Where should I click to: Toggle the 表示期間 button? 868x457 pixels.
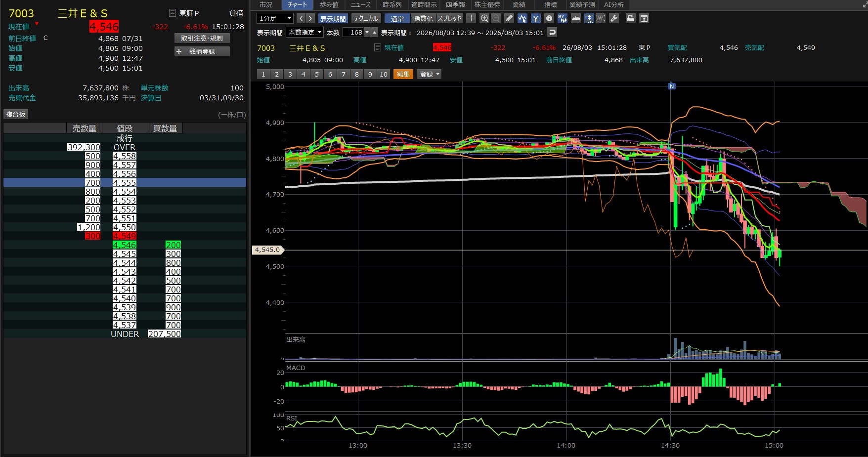coord(333,18)
